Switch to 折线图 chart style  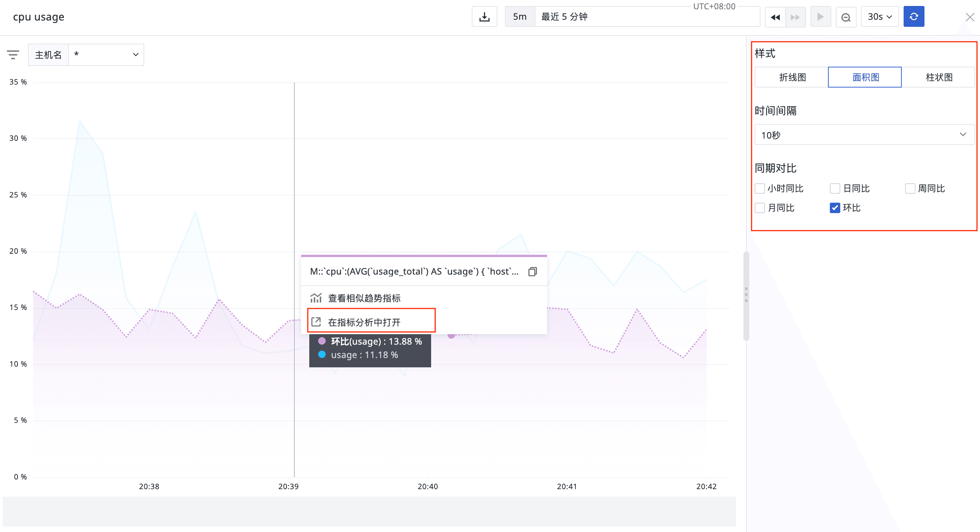792,77
